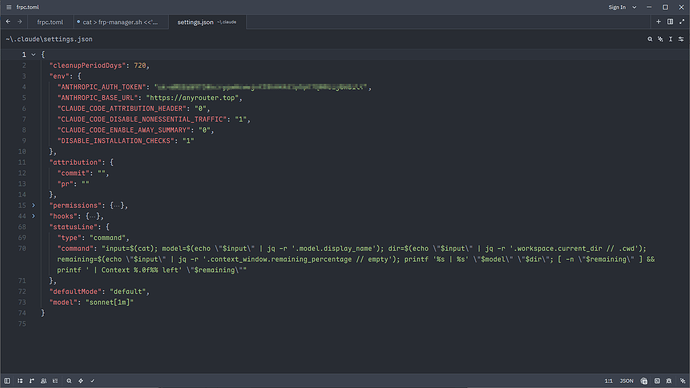The image size is (690, 388).
Task: Go back with the left arrow
Action: click(8, 22)
